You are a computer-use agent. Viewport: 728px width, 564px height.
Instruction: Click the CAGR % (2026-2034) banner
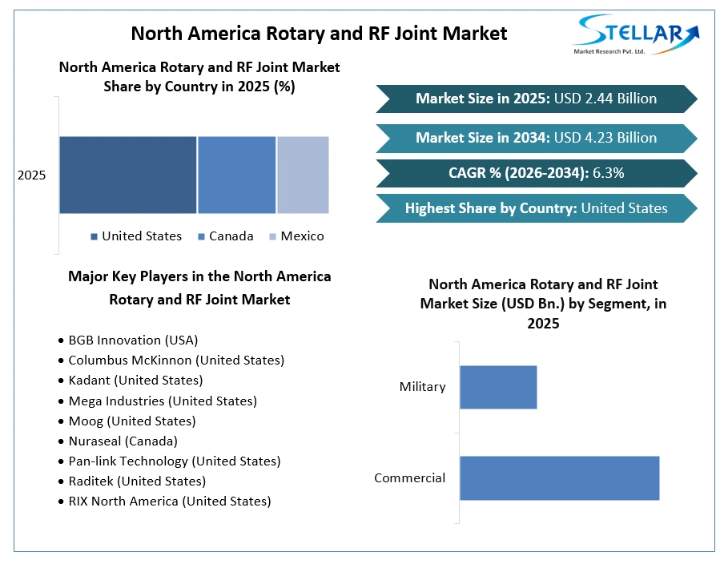click(x=537, y=173)
